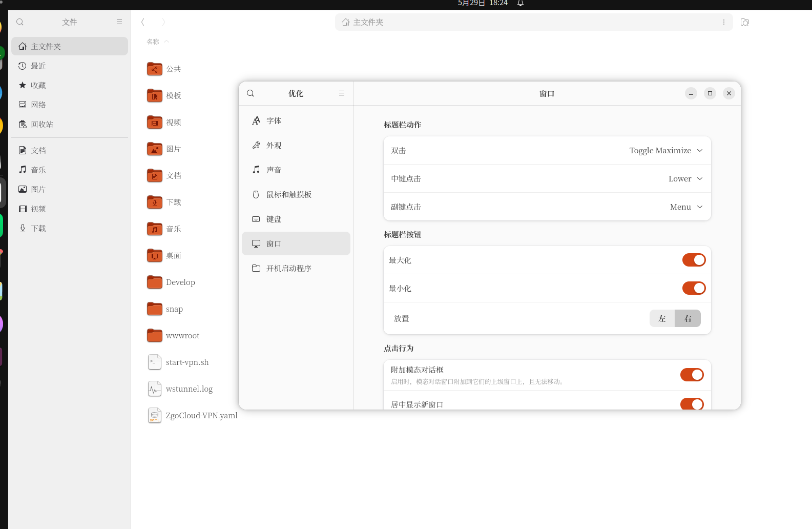Viewport: 812px width, 529px height.
Task: Go back in Files navigation
Action: tap(143, 22)
